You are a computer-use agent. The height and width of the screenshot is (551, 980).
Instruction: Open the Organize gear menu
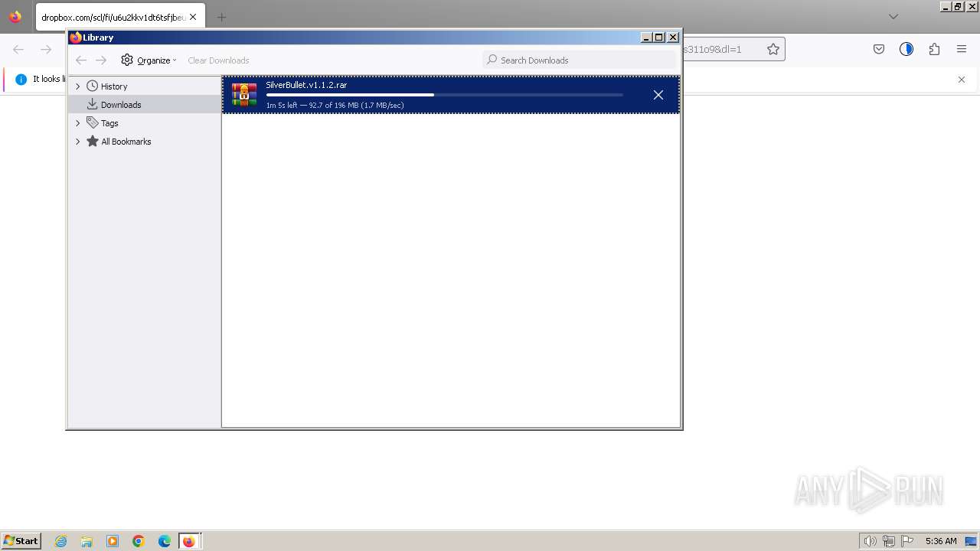149,60
